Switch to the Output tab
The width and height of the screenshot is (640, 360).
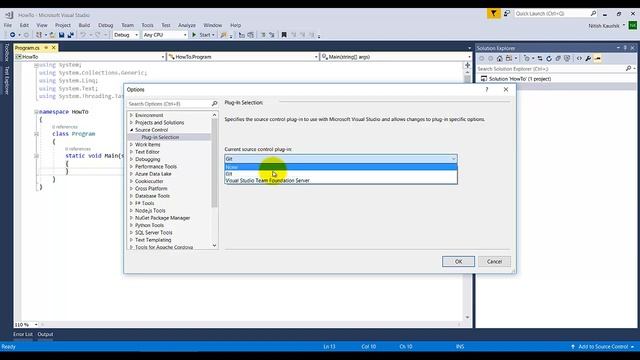[45, 334]
